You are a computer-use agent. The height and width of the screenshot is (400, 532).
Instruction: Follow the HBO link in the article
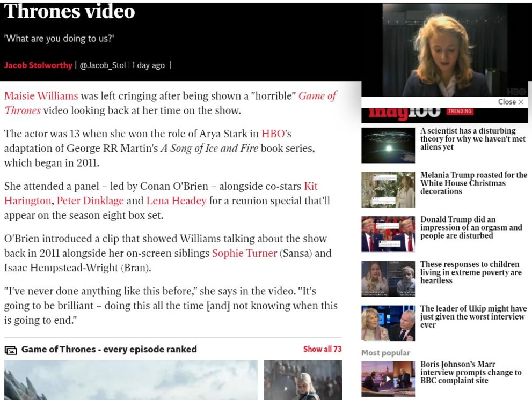273,134
